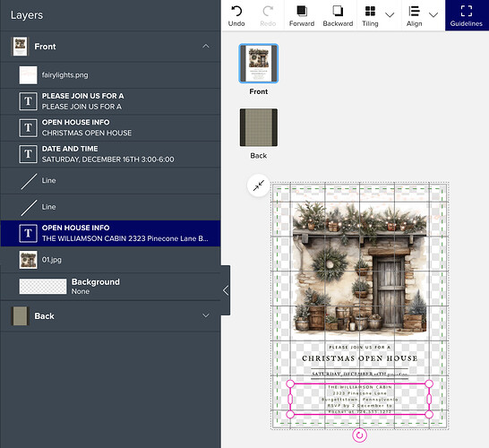Select the PLEASE JOIN US FOR A layer
Image resolution: width=489 pixels, height=448 pixels.
110,101
